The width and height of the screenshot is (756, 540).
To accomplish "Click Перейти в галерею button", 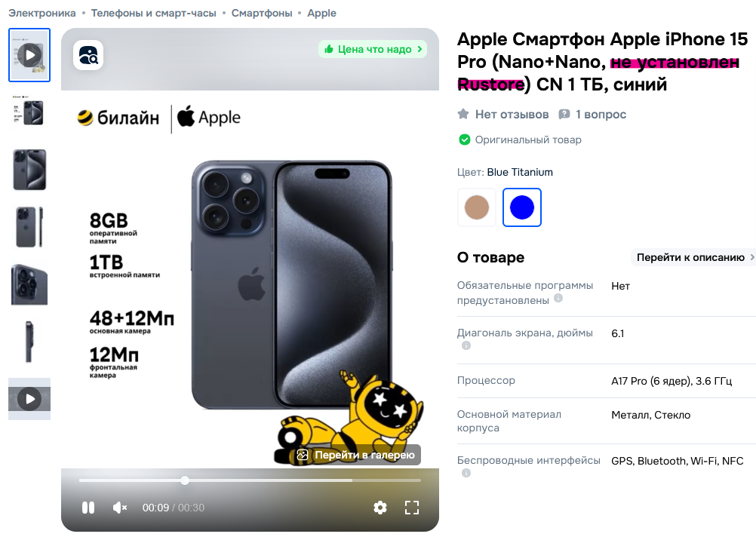I will tap(356, 455).
